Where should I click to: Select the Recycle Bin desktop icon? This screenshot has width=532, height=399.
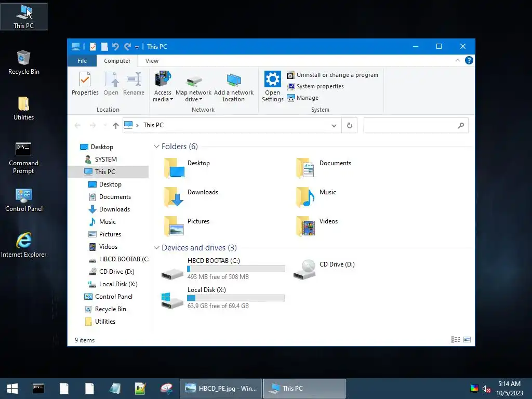24,62
